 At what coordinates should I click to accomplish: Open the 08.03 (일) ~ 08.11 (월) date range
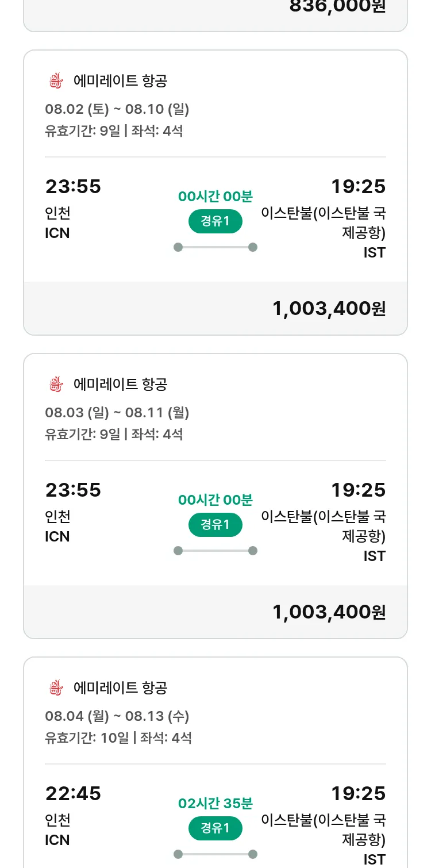[x=117, y=413]
